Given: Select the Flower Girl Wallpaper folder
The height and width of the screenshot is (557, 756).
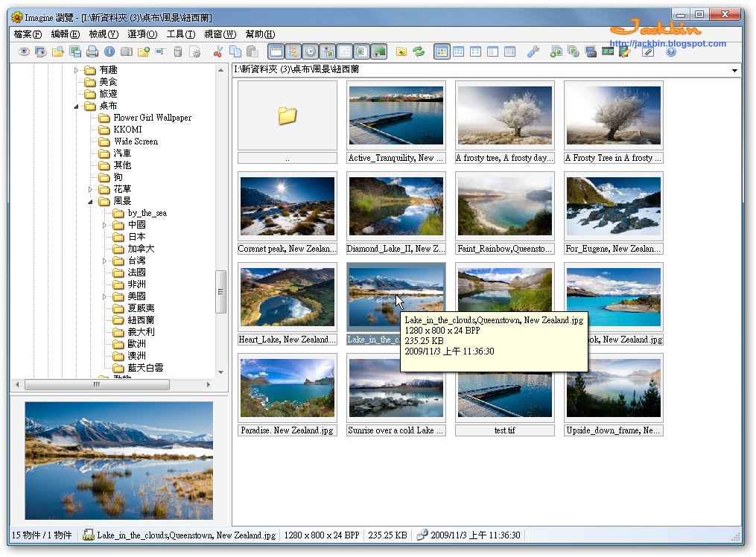Looking at the screenshot, I should (x=153, y=118).
